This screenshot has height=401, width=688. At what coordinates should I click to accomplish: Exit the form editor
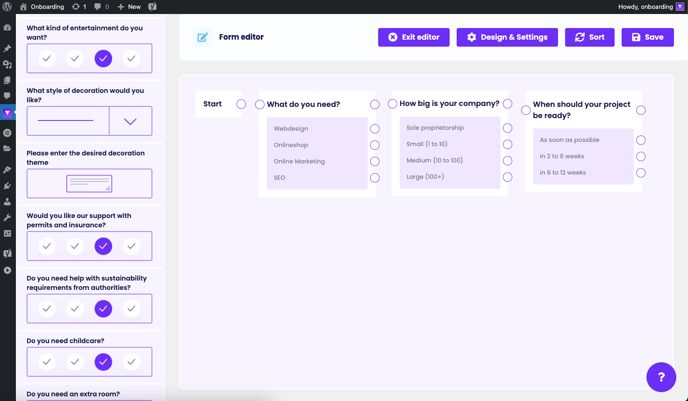(x=414, y=37)
